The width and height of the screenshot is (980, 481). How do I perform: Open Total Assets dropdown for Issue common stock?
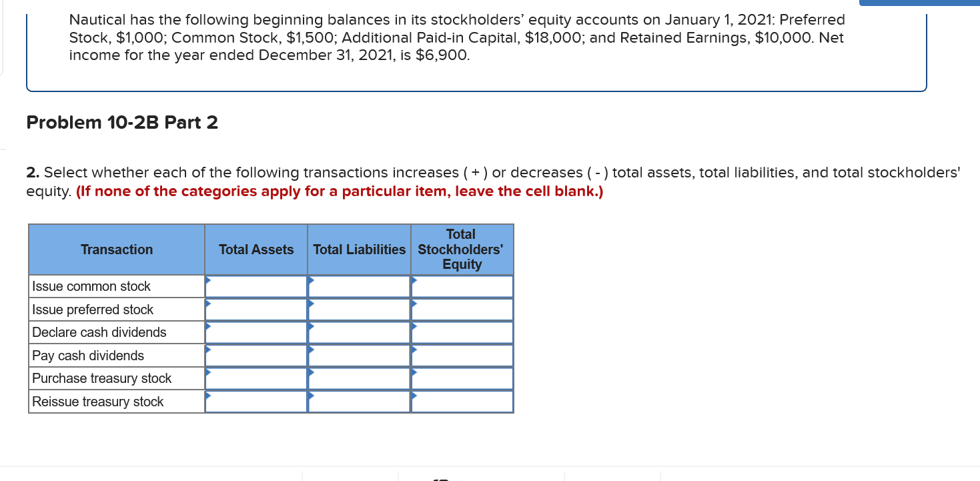[x=256, y=286]
